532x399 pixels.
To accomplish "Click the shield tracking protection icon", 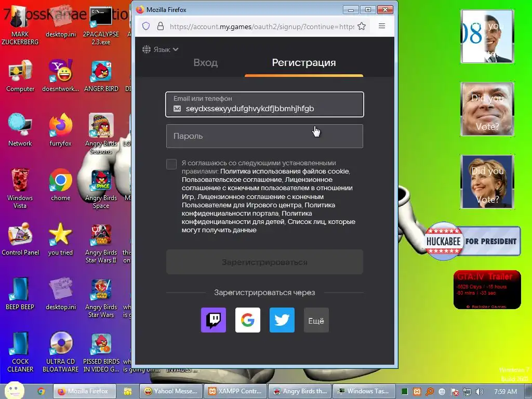I will [x=146, y=26].
